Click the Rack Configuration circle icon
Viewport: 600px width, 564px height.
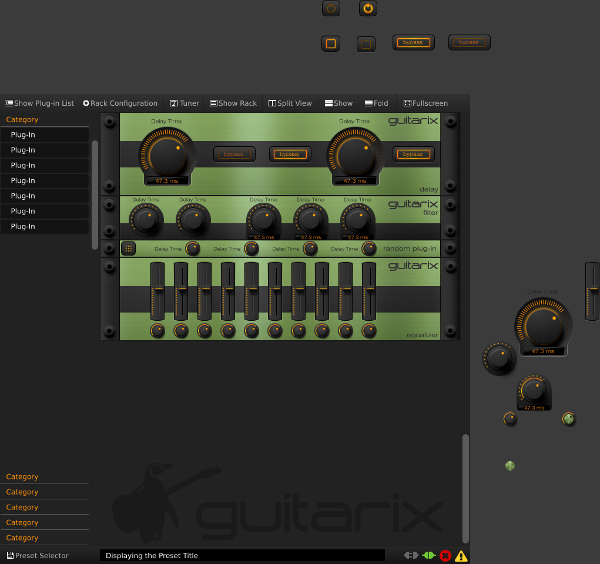tap(86, 103)
